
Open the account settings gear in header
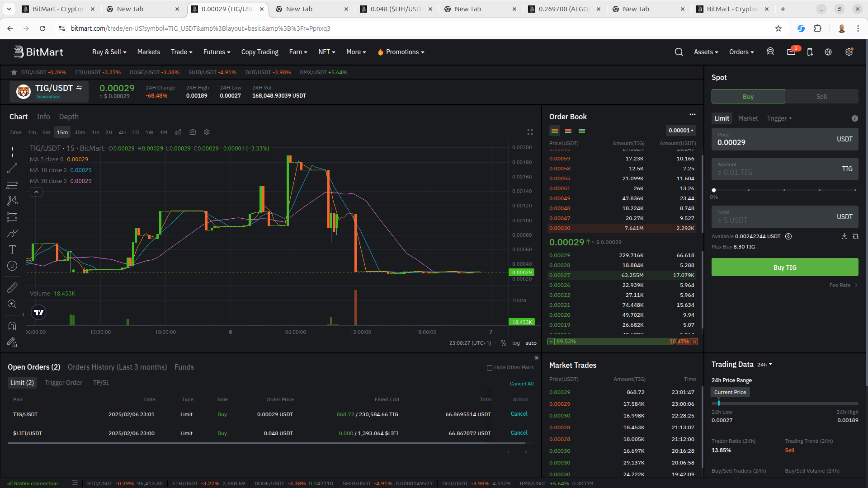(x=849, y=52)
